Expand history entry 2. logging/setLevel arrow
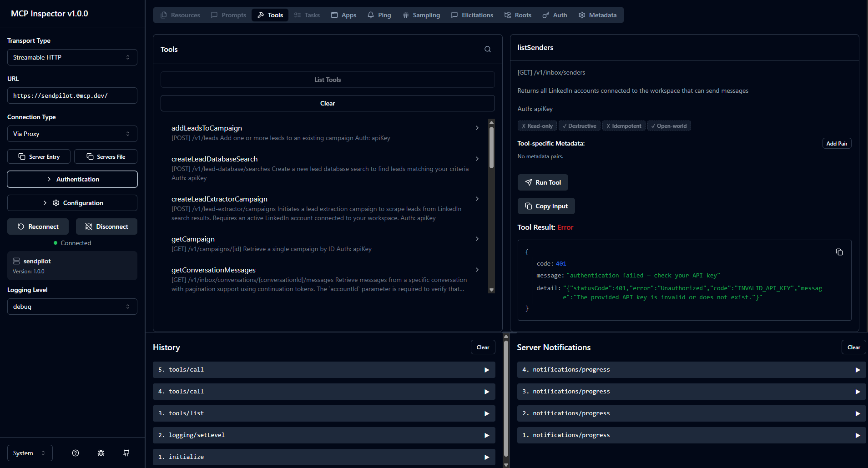Image resolution: width=868 pixels, height=468 pixels. (x=486, y=435)
